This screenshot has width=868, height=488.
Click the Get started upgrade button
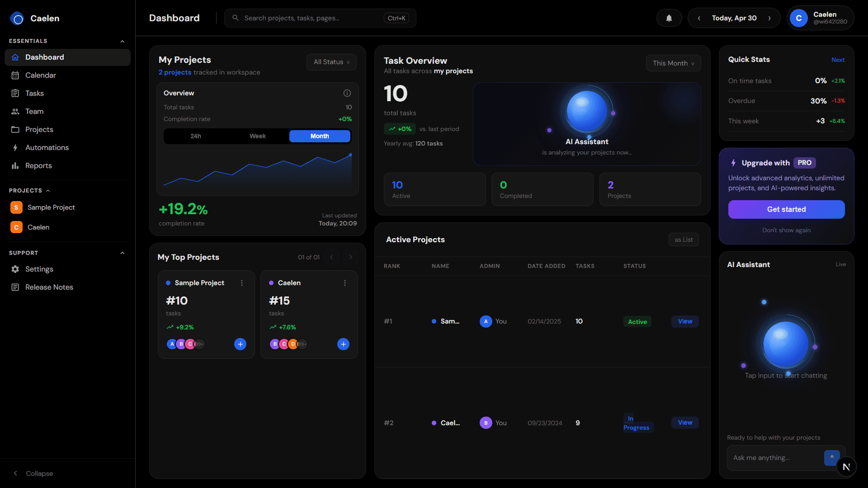[x=786, y=210]
